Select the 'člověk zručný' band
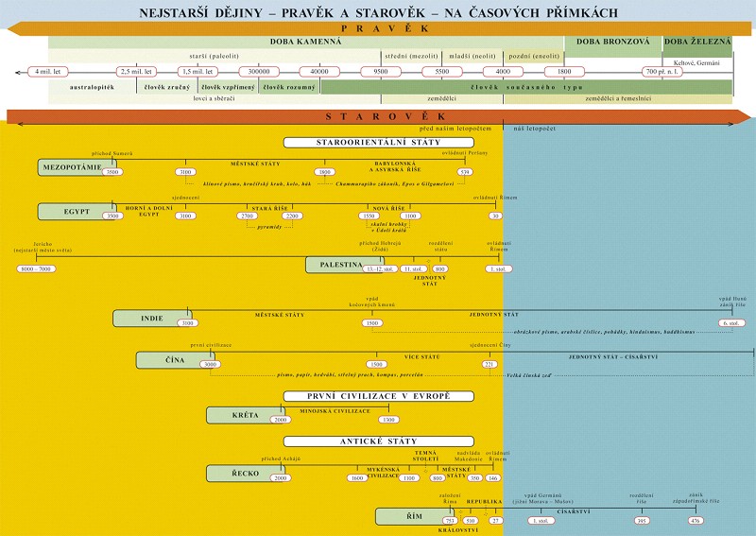 167,87
